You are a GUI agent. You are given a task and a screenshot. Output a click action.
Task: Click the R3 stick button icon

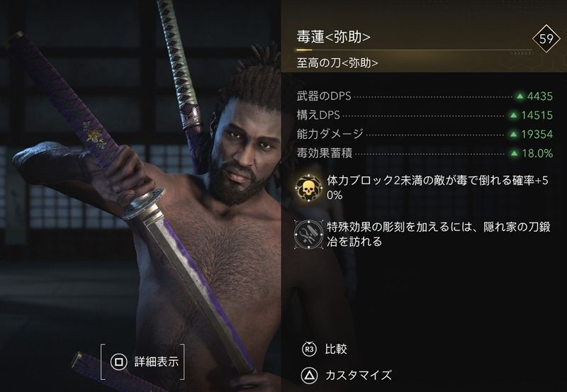[x=309, y=349]
